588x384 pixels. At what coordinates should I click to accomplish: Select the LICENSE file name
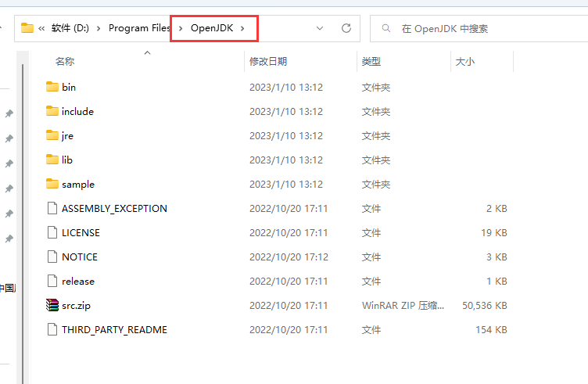pyautogui.click(x=81, y=232)
